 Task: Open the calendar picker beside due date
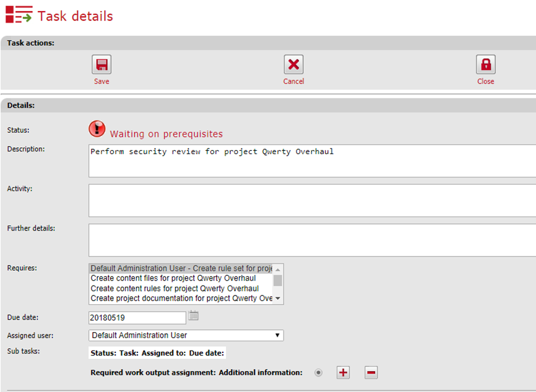pyautogui.click(x=193, y=317)
